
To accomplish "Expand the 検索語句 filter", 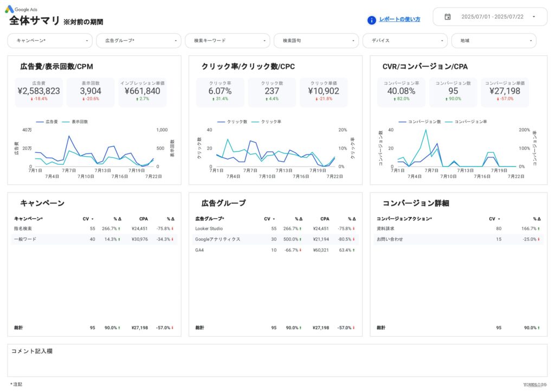I will coord(316,41).
